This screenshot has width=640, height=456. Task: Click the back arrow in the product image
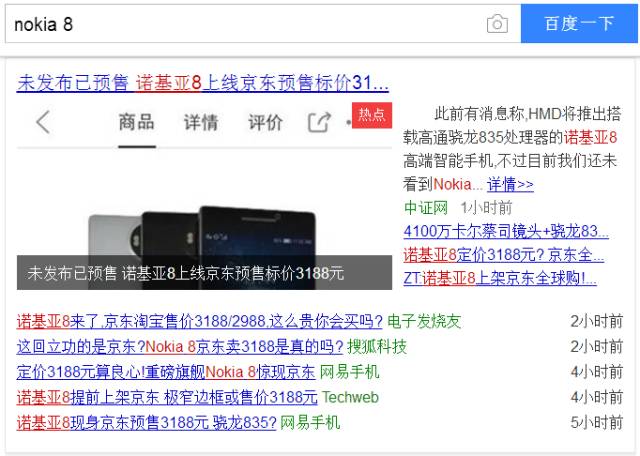pyautogui.click(x=43, y=122)
